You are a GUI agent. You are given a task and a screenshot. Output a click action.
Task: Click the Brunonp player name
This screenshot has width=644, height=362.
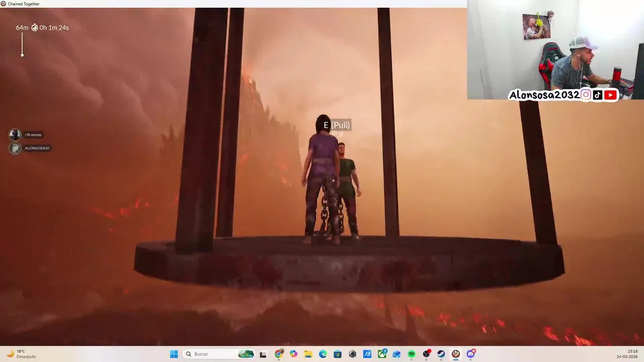[33, 135]
